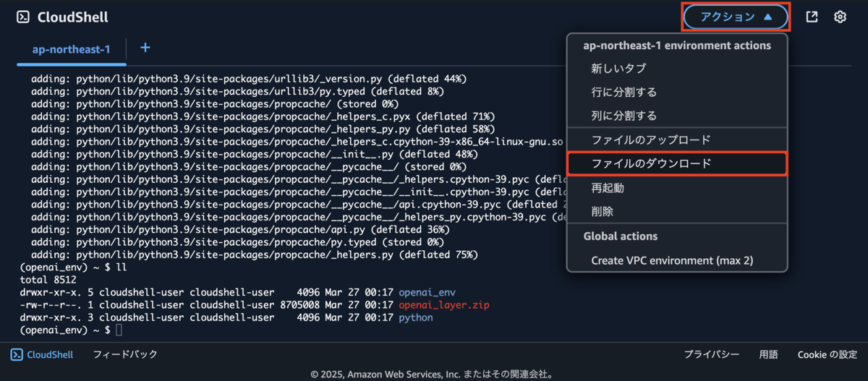The image size is (868, 381).
Task: Select ファイルのダウンロード menu entry
Action: (677, 163)
